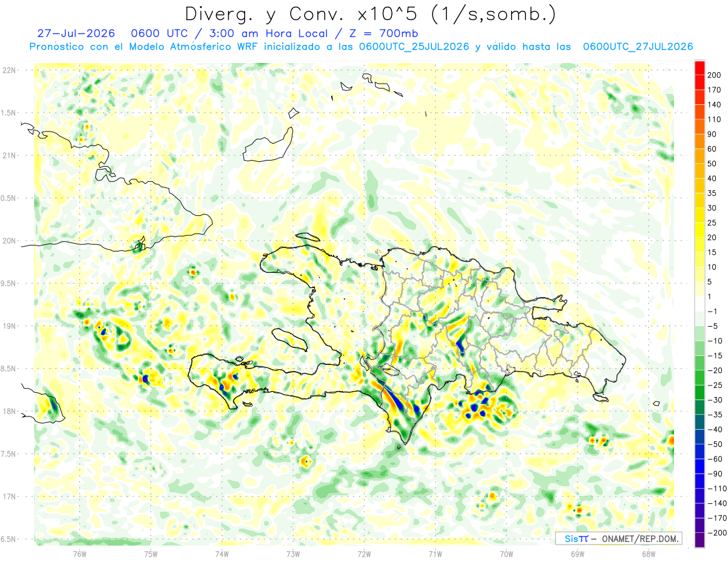
Task: Click the '76W' longitude label
Action: 80,554
